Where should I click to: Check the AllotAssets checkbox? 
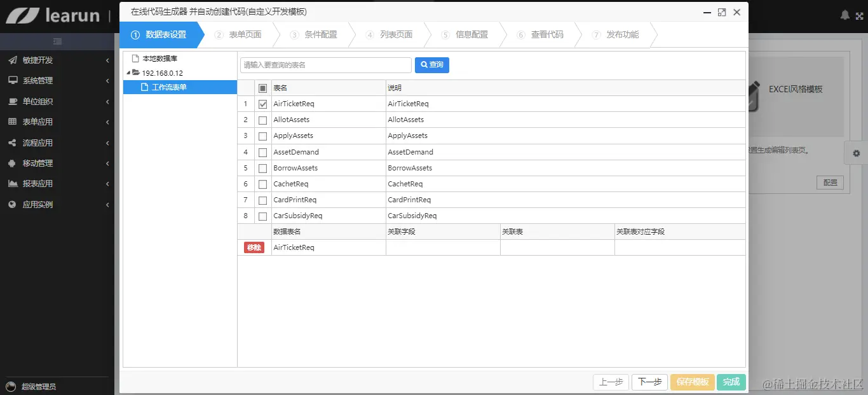coord(262,120)
